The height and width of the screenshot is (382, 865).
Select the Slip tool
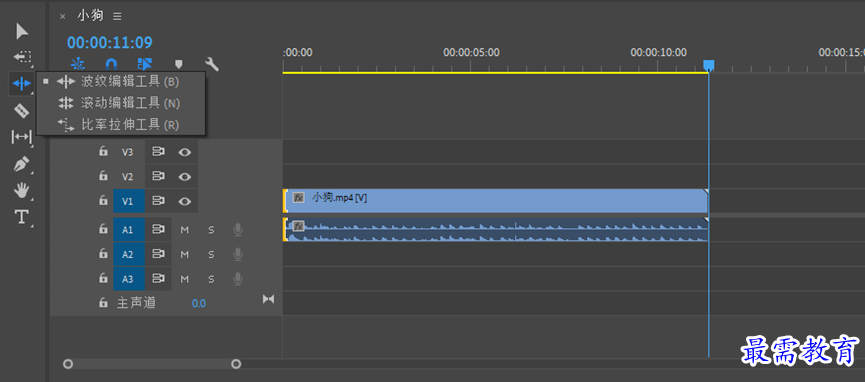click(x=22, y=136)
